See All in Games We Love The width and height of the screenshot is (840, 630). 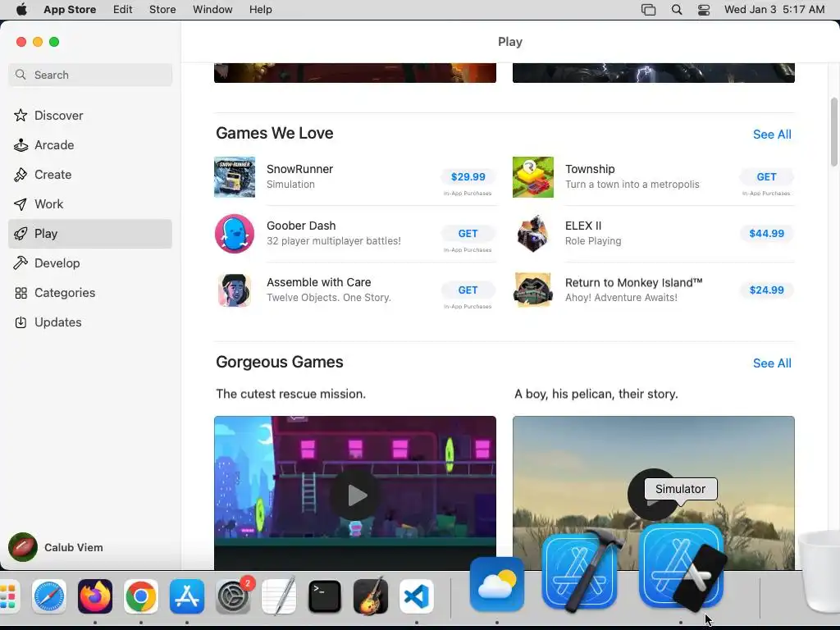(x=772, y=135)
